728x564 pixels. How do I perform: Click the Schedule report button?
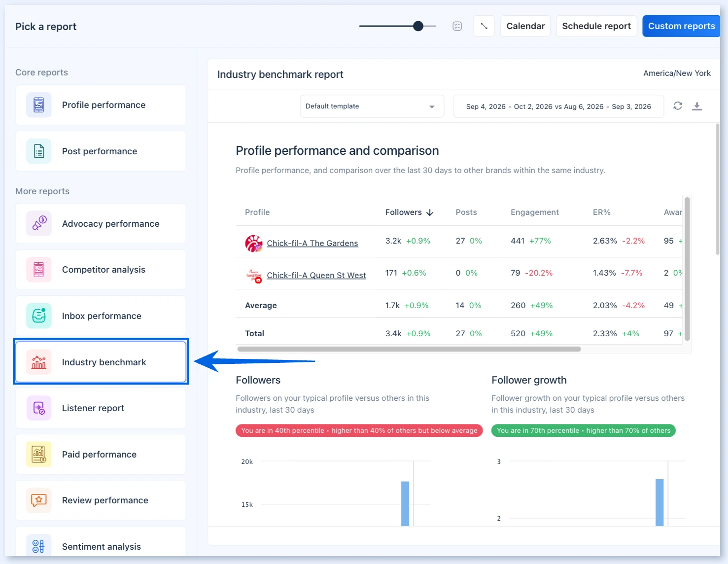pos(596,26)
